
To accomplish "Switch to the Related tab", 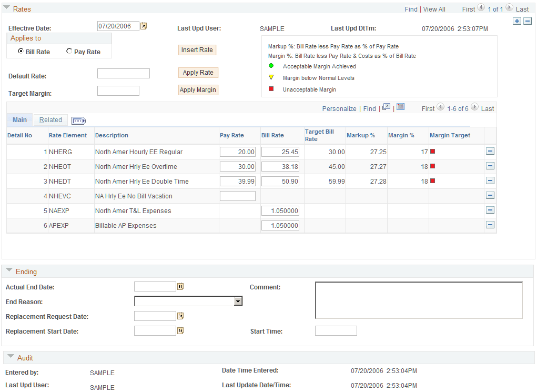I will (50, 120).
